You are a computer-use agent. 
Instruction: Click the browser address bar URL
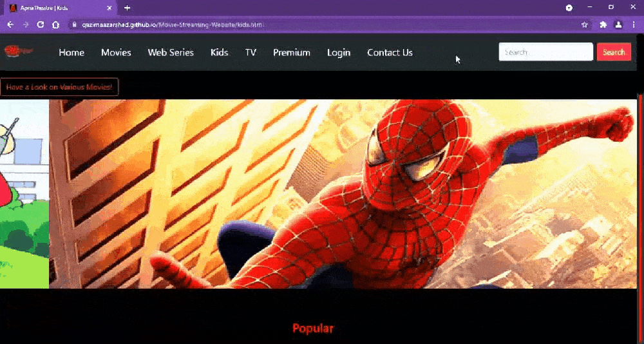click(172, 24)
